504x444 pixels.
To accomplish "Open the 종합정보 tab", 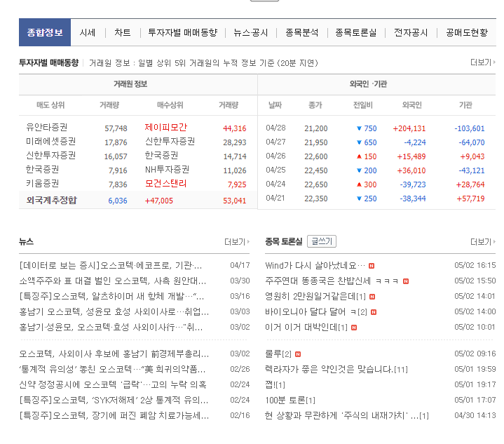I will pos(45,32).
